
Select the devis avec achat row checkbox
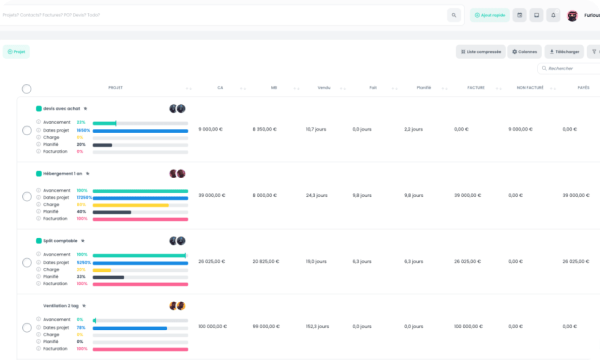tap(27, 130)
